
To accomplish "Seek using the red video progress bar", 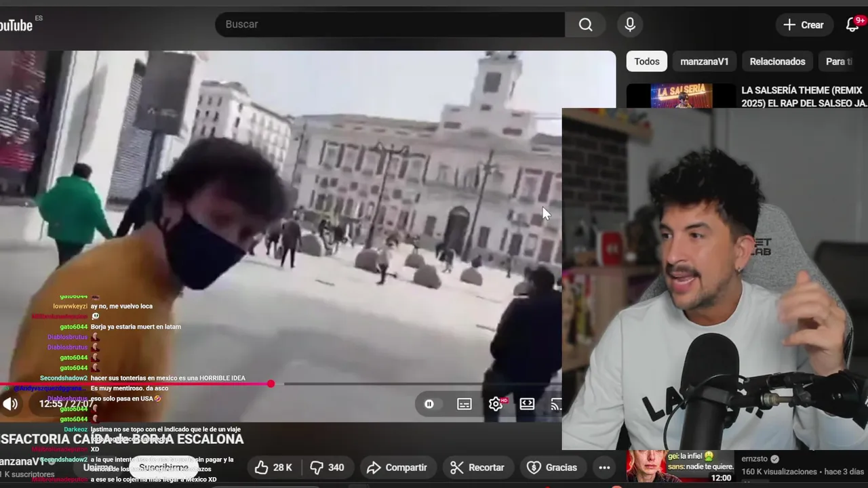I will point(281,384).
